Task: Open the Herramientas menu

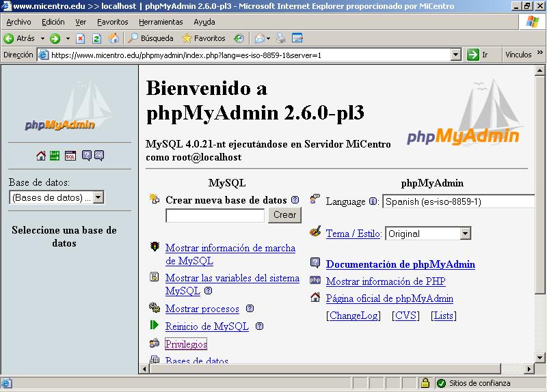Action: (161, 22)
